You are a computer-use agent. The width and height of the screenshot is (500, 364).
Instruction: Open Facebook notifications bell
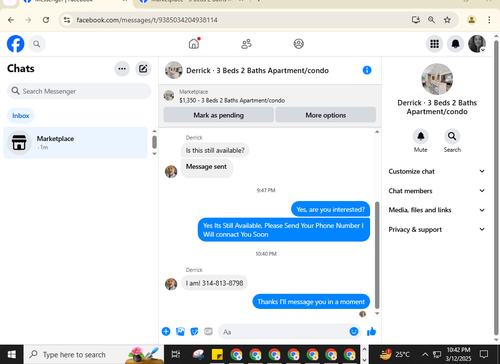coord(455,44)
